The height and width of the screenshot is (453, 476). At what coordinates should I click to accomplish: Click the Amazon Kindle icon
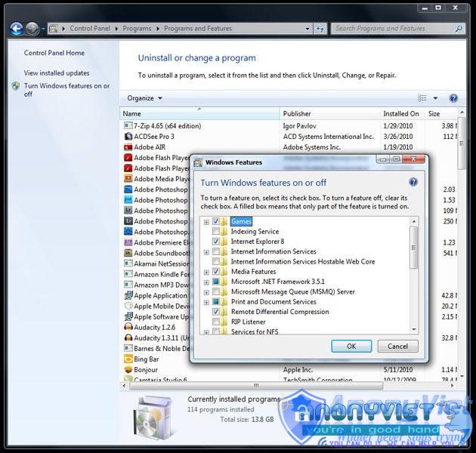(x=128, y=274)
